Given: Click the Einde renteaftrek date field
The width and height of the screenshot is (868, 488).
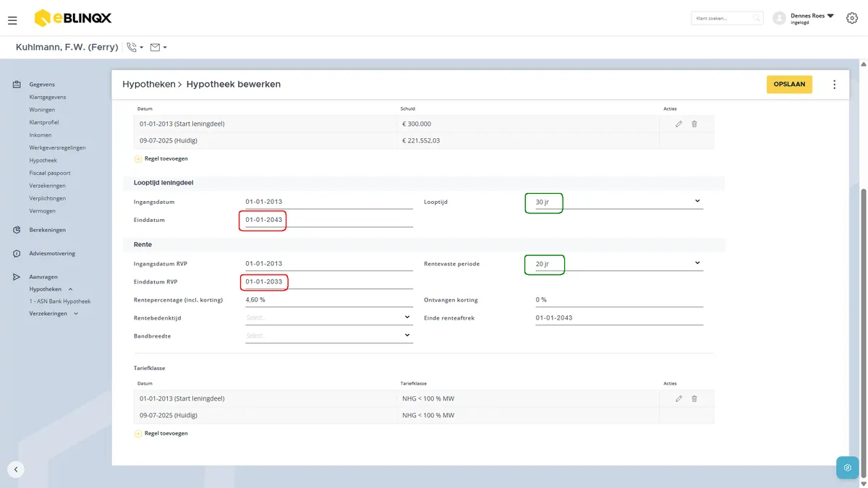Looking at the screenshot, I should pos(618,318).
